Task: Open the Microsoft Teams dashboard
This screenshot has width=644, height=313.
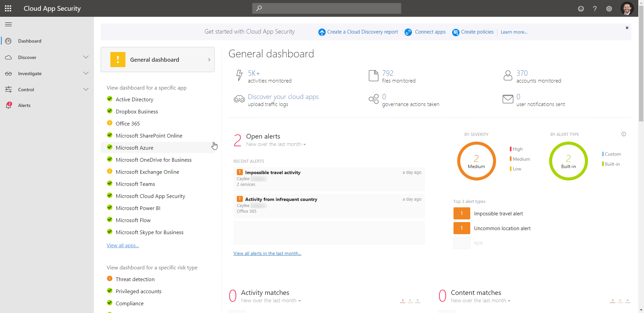Action: 136,184
